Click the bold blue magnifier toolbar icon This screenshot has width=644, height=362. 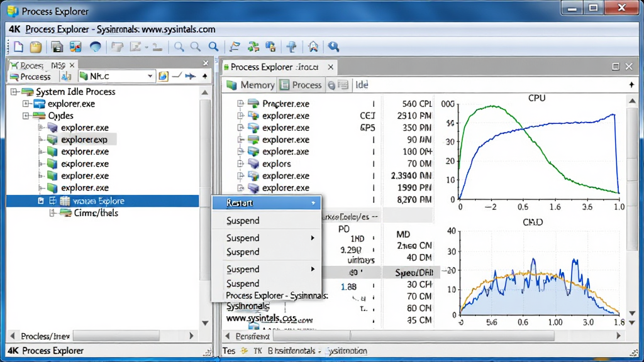click(x=213, y=47)
